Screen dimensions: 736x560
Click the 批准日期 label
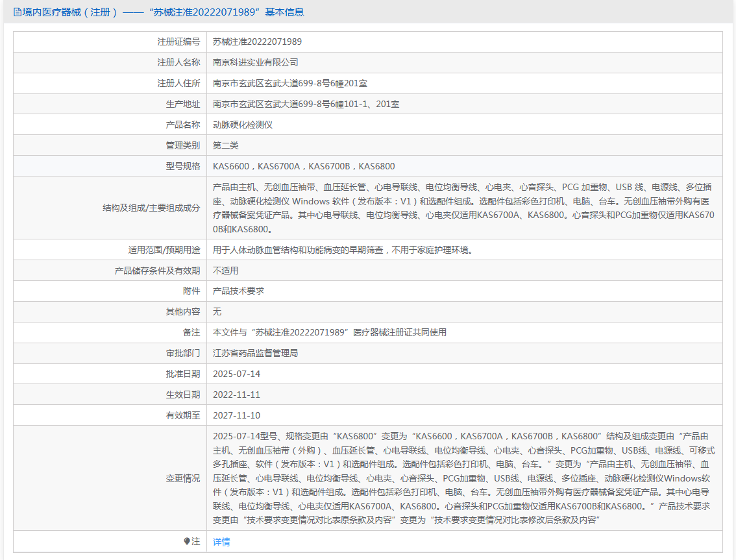[182, 374]
